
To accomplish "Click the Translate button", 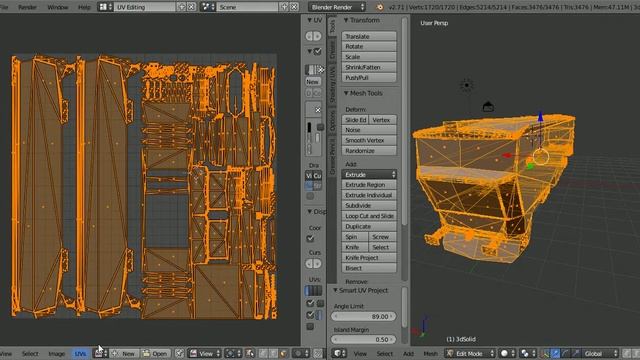I will 369,36.
